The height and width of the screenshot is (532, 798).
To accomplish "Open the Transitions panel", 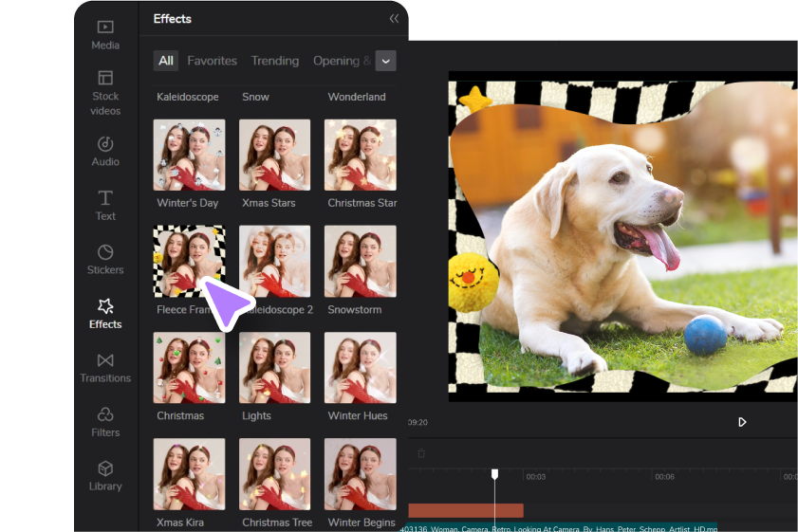I will [x=105, y=367].
